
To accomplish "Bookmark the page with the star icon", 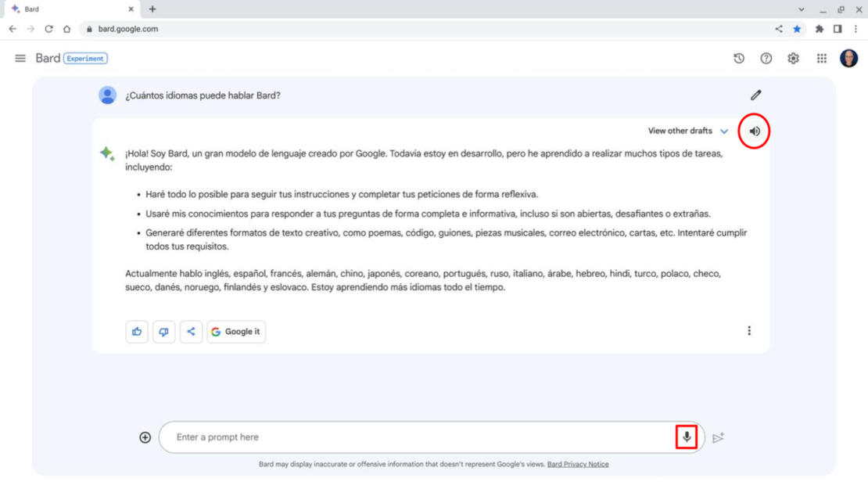I will point(797,28).
